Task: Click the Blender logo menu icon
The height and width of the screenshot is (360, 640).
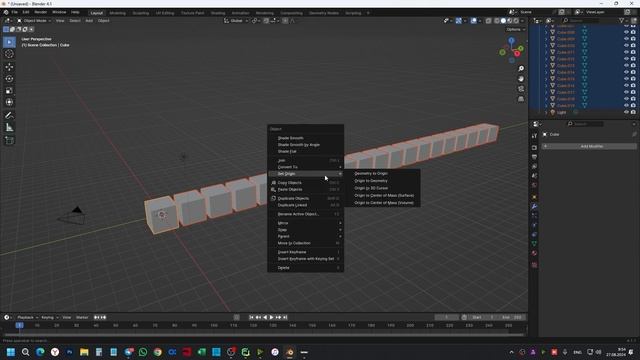Action: point(6,12)
